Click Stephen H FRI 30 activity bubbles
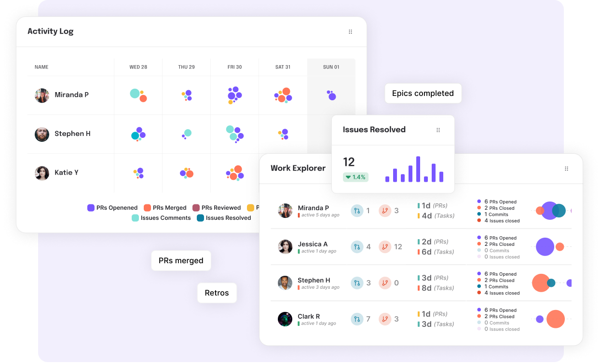The height and width of the screenshot is (364, 601). pos(235,134)
